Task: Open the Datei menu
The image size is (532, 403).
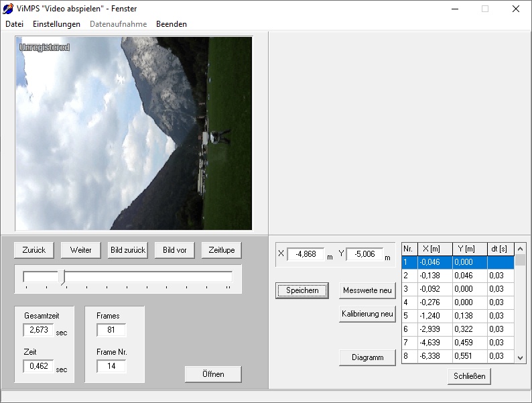Action: (14, 24)
